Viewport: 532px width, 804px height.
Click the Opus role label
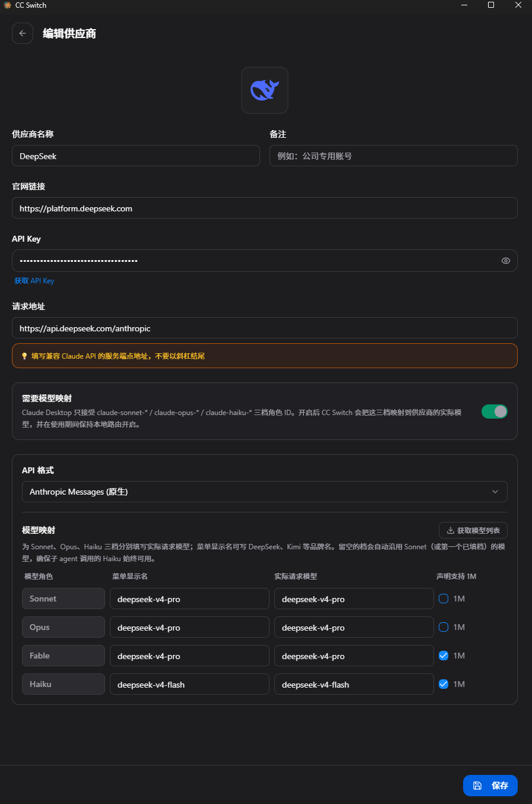(x=64, y=627)
